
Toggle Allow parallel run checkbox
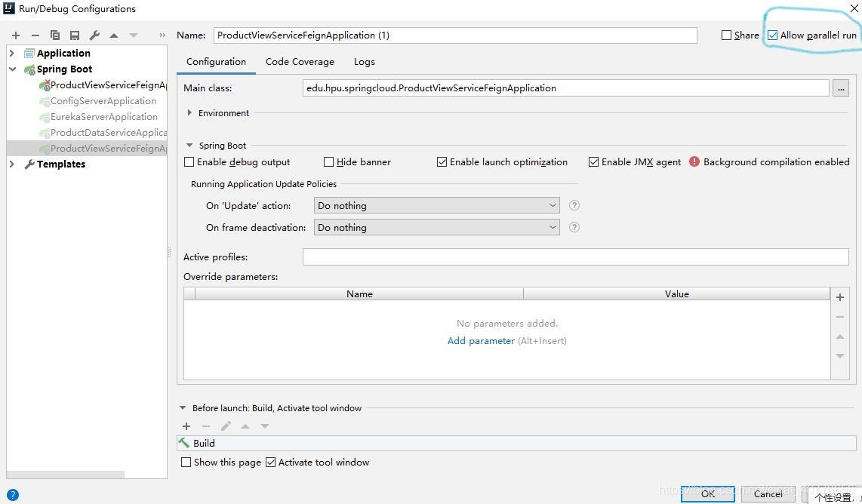coord(772,35)
